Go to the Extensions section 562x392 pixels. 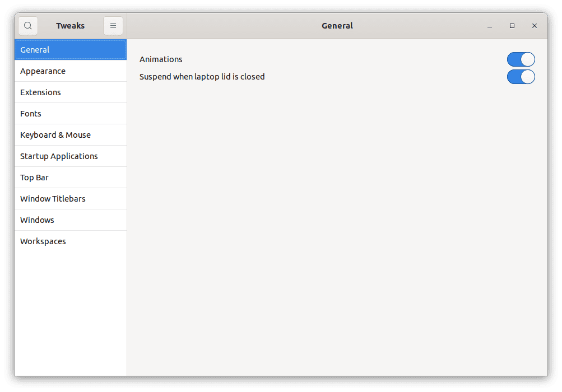71,92
